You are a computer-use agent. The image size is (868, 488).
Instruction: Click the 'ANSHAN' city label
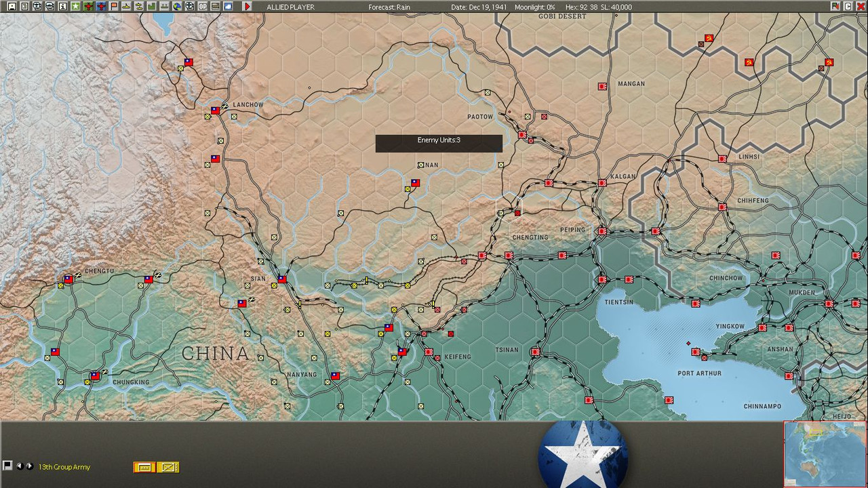(x=781, y=349)
